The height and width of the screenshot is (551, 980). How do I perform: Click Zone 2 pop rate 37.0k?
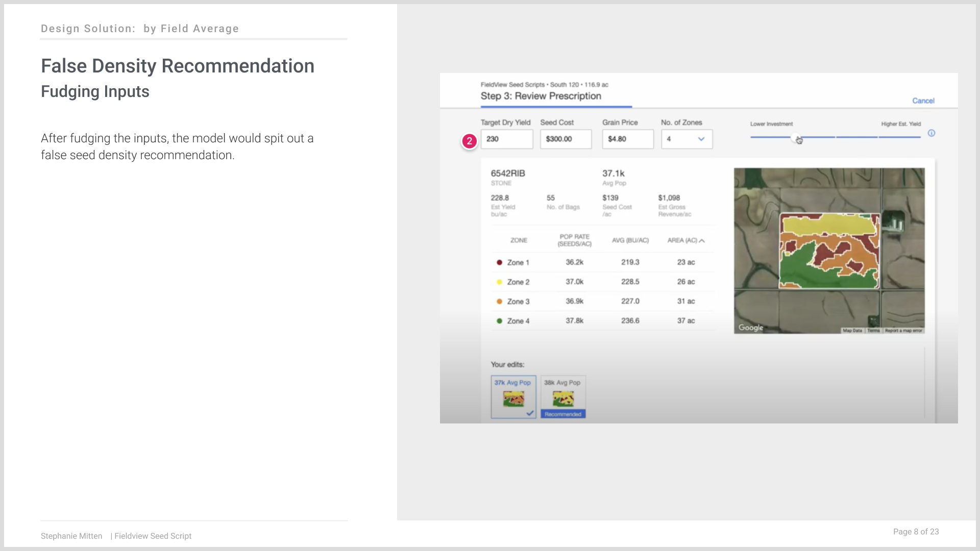pos(574,282)
